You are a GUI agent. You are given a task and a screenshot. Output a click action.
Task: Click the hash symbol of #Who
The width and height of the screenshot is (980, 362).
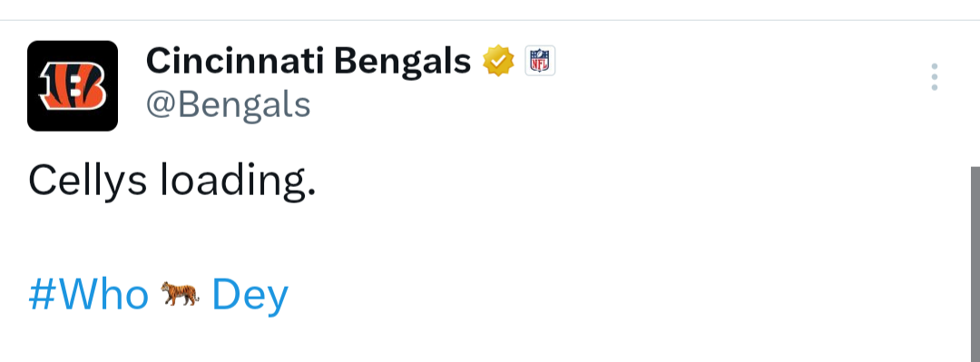[43, 295]
